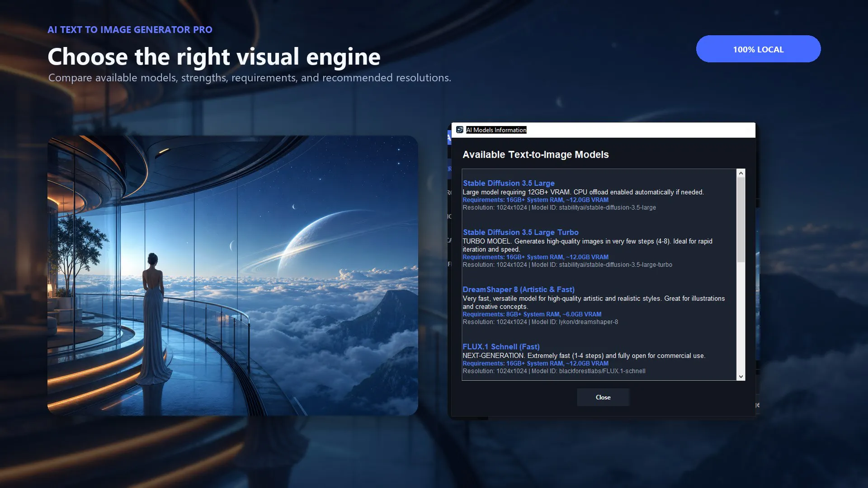Click the 'Large model requiring 12GB+ VRAM' description
This screenshot has height=488, width=868.
[x=583, y=192]
